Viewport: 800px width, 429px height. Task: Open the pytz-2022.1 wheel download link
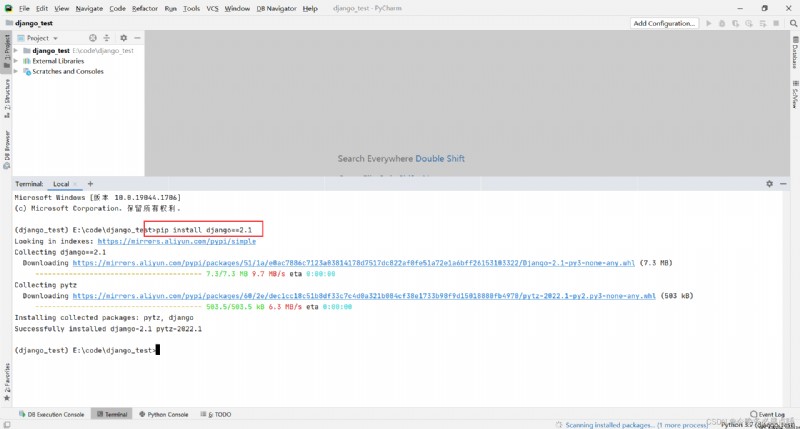[364, 296]
